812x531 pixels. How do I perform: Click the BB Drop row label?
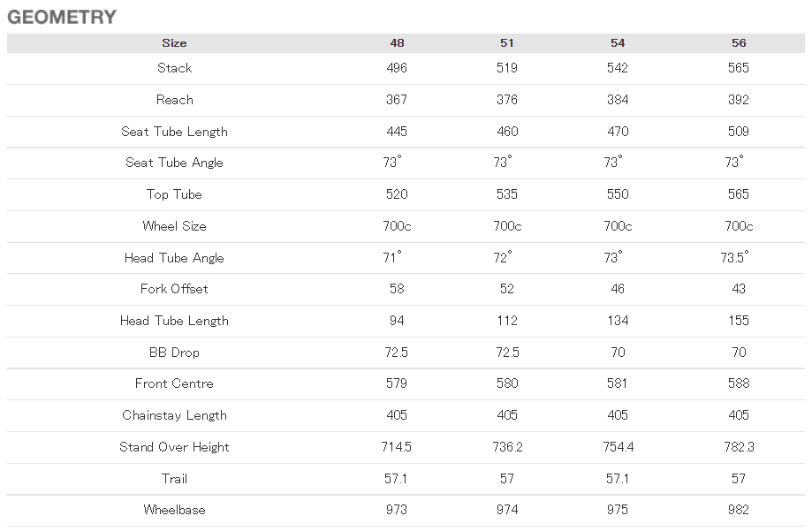point(175,353)
